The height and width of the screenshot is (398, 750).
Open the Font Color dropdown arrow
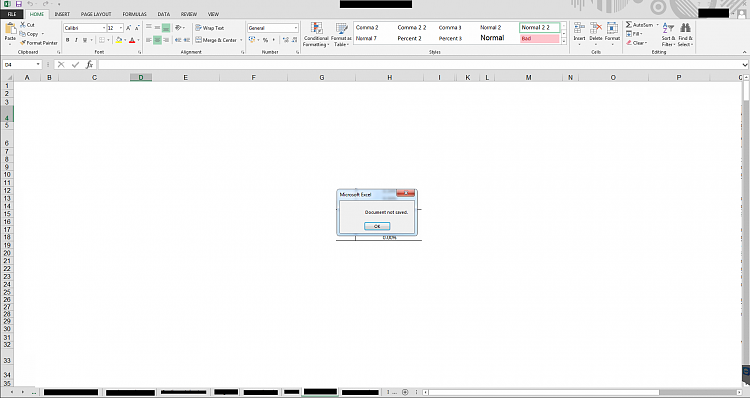(x=139, y=40)
